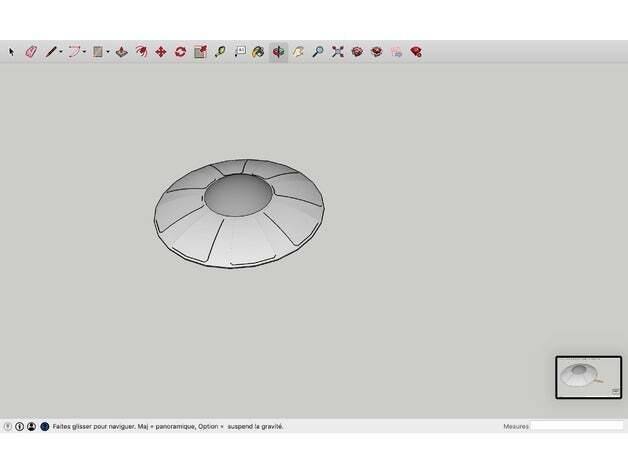Open the Extension Warehouse icon

coord(376,52)
